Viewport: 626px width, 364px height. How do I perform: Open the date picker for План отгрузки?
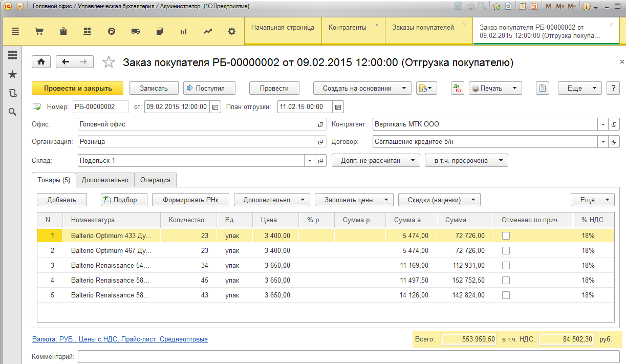click(x=338, y=107)
